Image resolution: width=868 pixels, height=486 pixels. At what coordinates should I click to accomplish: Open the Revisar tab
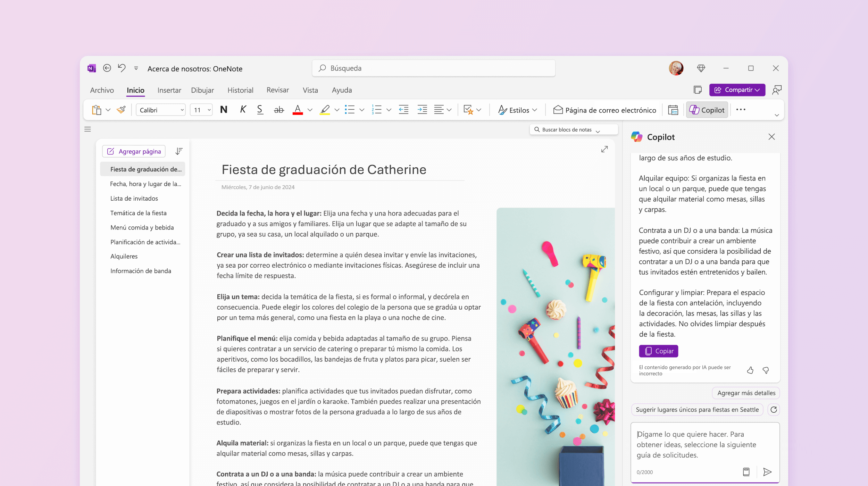point(277,90)
